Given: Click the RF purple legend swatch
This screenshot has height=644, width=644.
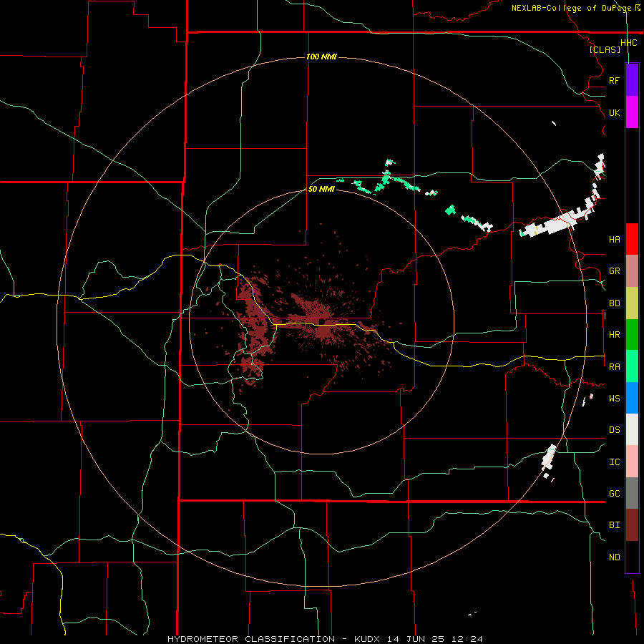Looking at the screenshot, I should tap(632, 80).
